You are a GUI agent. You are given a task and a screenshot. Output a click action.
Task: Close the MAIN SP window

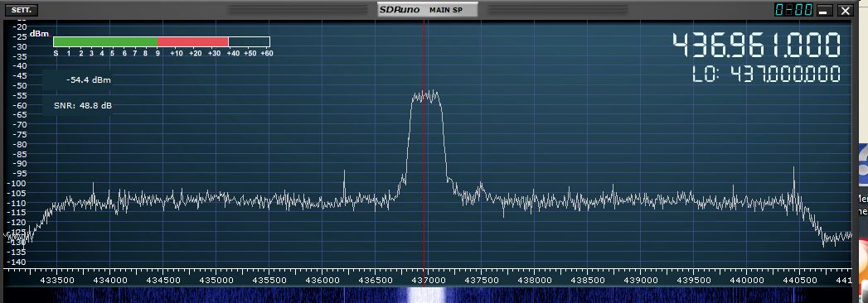click(845, 11)
